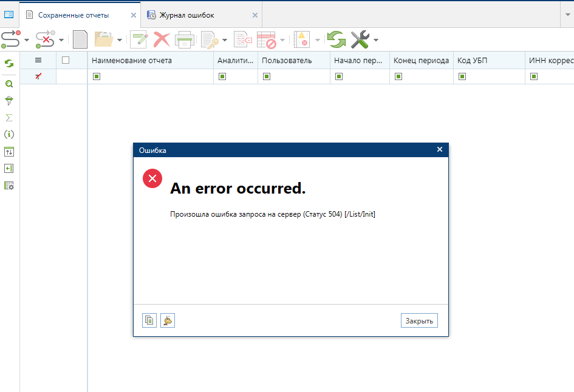Close the Ошибка dialog with X
The width and height of the screenshot is (574, 392).
(x=440, y=149)
